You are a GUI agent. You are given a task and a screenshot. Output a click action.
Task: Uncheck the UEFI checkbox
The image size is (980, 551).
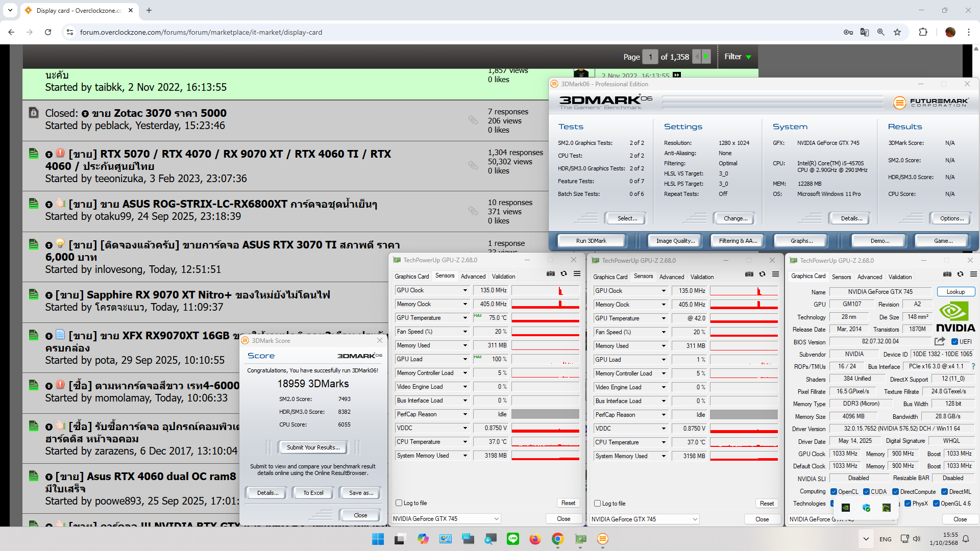tap(954, 342)
